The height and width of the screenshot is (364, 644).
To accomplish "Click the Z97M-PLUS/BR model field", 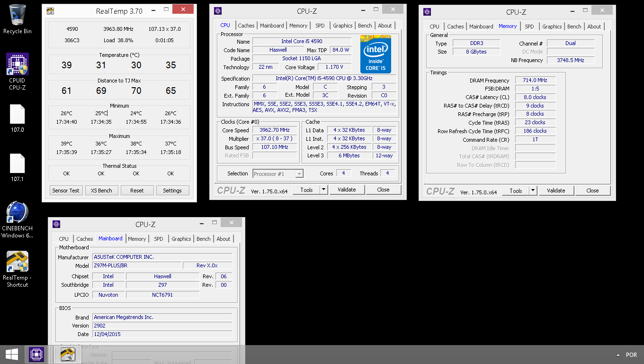I will coord(137,265).
